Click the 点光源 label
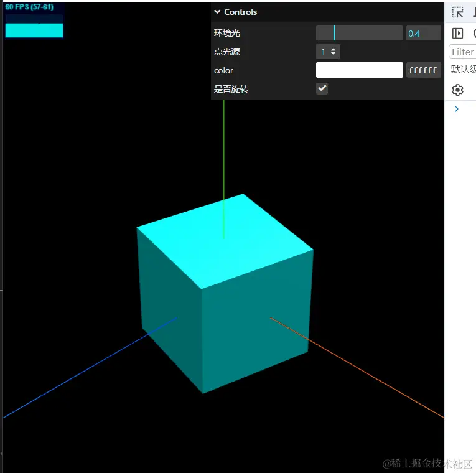The height and width of the screenshot is (473, 476). click(227, 52)
